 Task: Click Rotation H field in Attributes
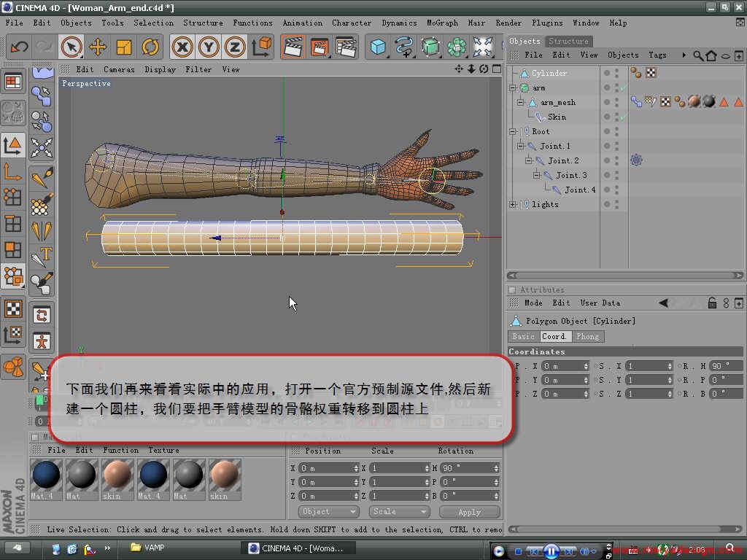pos(726,366)
